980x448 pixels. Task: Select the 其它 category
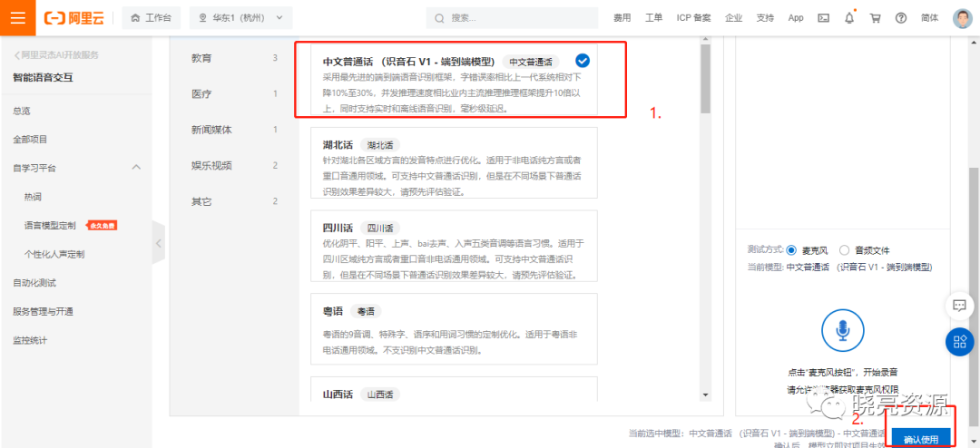click(234, 202)
